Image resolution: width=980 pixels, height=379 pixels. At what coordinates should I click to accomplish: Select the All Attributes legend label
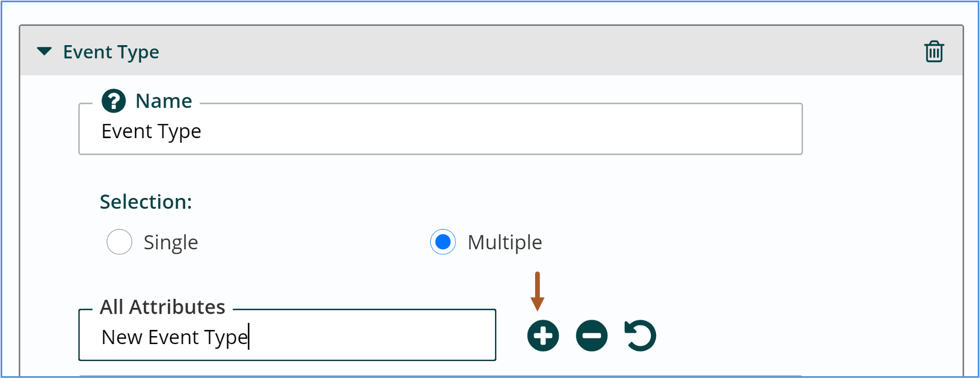(163, 307)
